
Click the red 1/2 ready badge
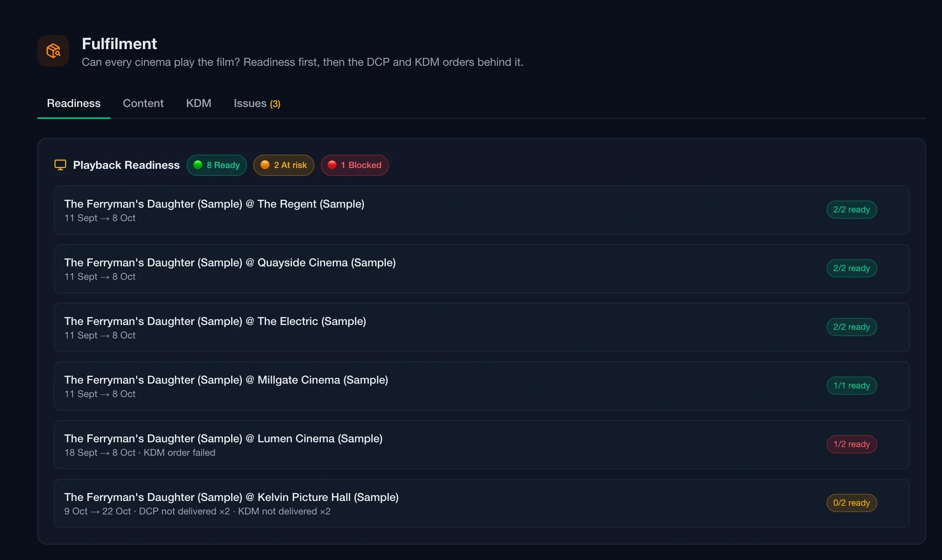click(851, 444)
